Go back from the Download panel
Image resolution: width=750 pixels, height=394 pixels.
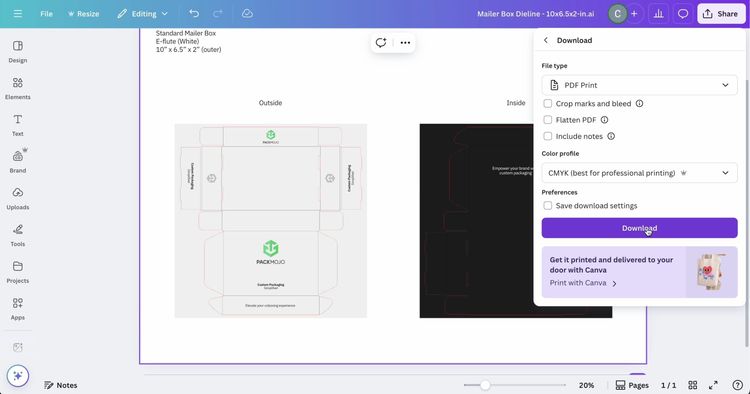click(x=546, y=40)
